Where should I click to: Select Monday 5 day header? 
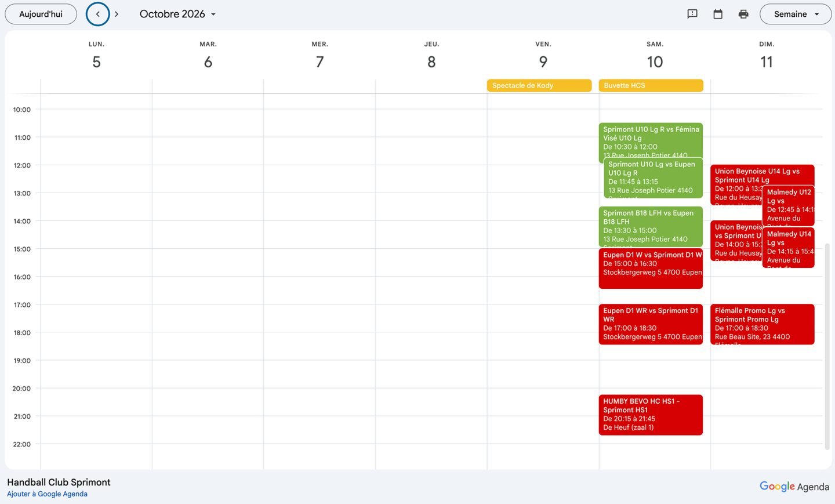(96, 56)
